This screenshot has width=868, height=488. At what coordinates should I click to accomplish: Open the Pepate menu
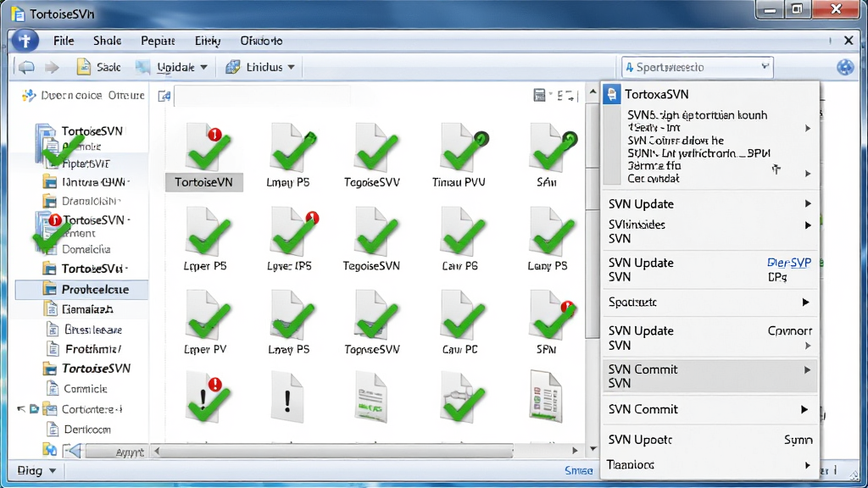(158, 41)
